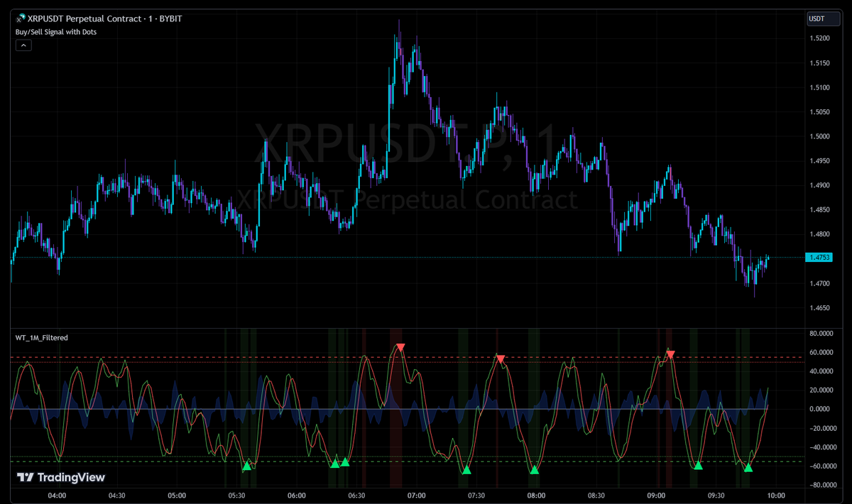Image resolution: width=852 pixels, height=504 pixels.
Task: Click the green buy triangle just before 07:30
Action: point(466,469)
